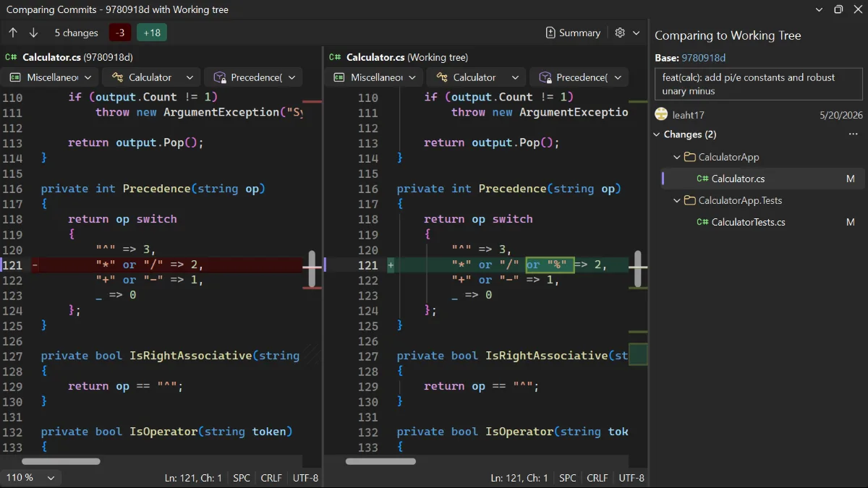Jump to the next change arrow
Image resolution: width=868 pixels, height=488 pixels.
tap(33, 33)
